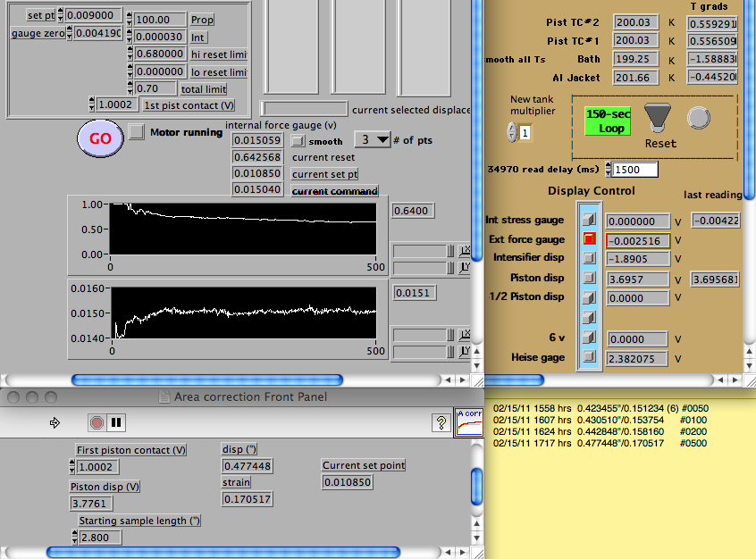Click the Starting sample length input field
The image size is (756, 559).
click(99, 537)
